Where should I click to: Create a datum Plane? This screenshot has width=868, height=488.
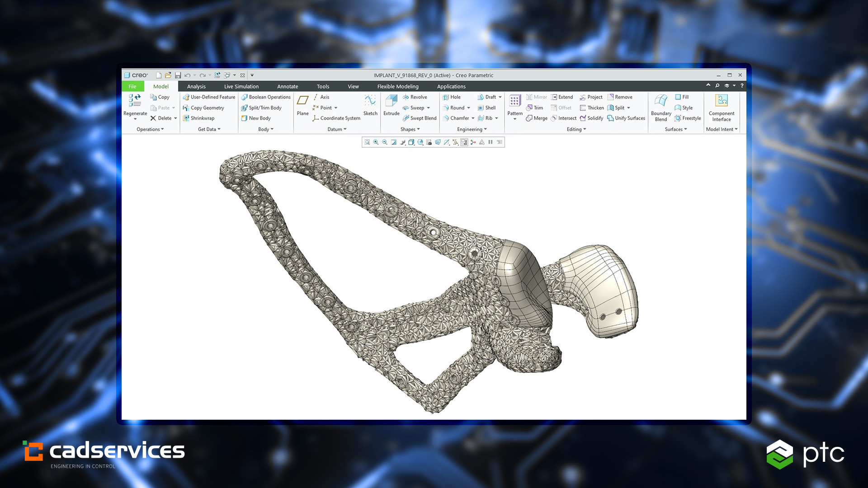pos(302,105)
